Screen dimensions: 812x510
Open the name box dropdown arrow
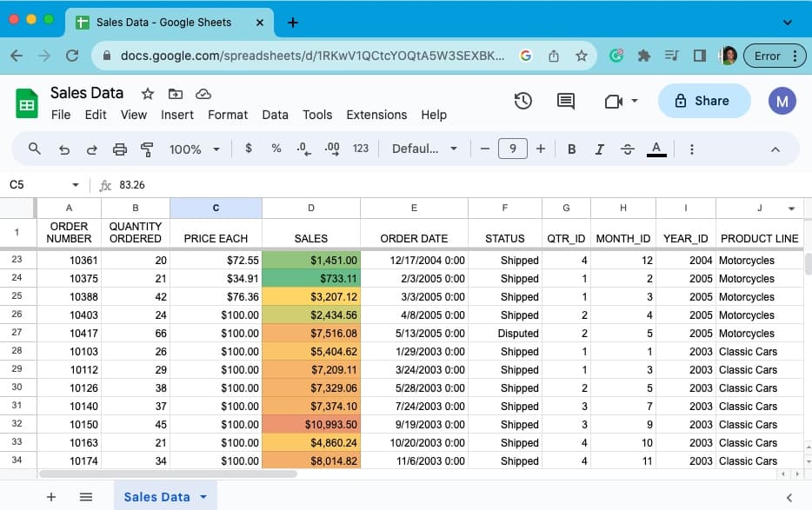[75, 185]
